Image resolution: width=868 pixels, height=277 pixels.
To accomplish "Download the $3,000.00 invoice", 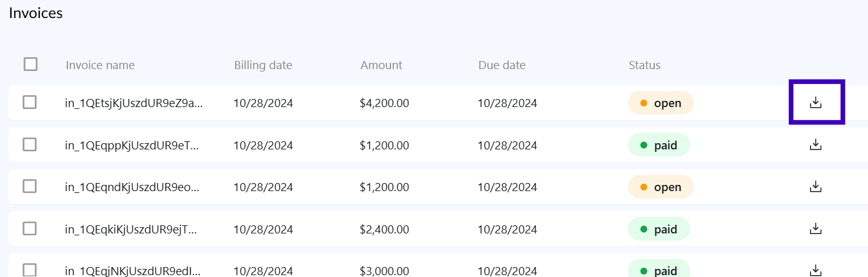I will (816, 270).
